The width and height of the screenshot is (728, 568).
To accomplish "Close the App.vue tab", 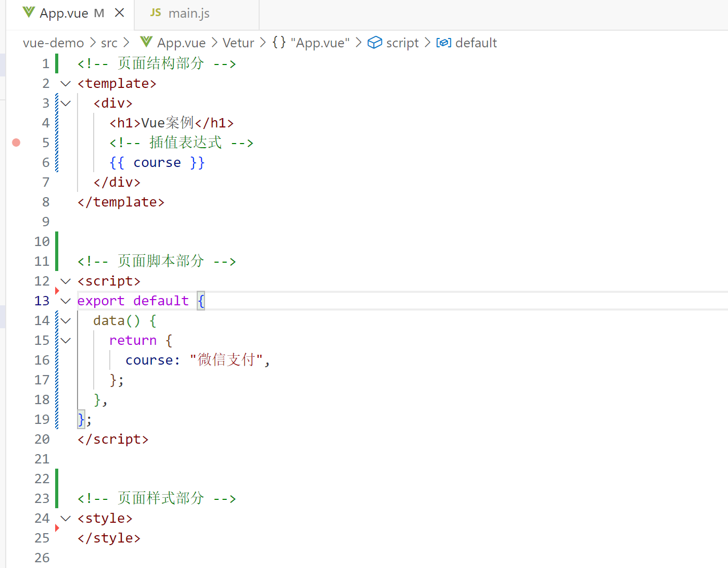I will pyautogui.click(x=120, y=13).
